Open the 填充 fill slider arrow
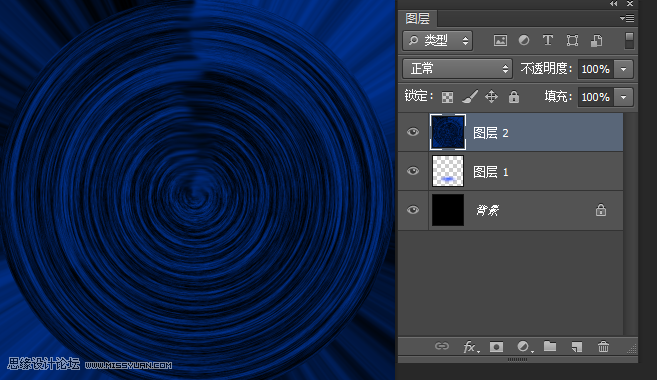657x380 pixels. pos(623,97)
